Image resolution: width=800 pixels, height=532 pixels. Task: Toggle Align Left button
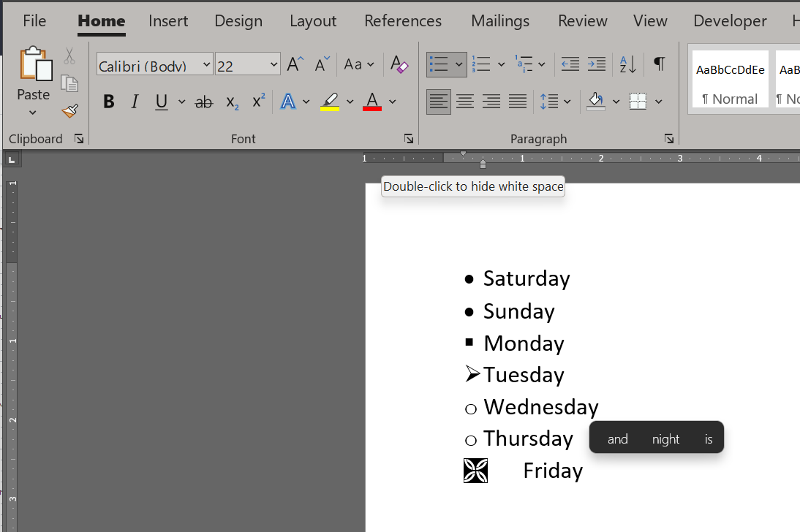438,101
